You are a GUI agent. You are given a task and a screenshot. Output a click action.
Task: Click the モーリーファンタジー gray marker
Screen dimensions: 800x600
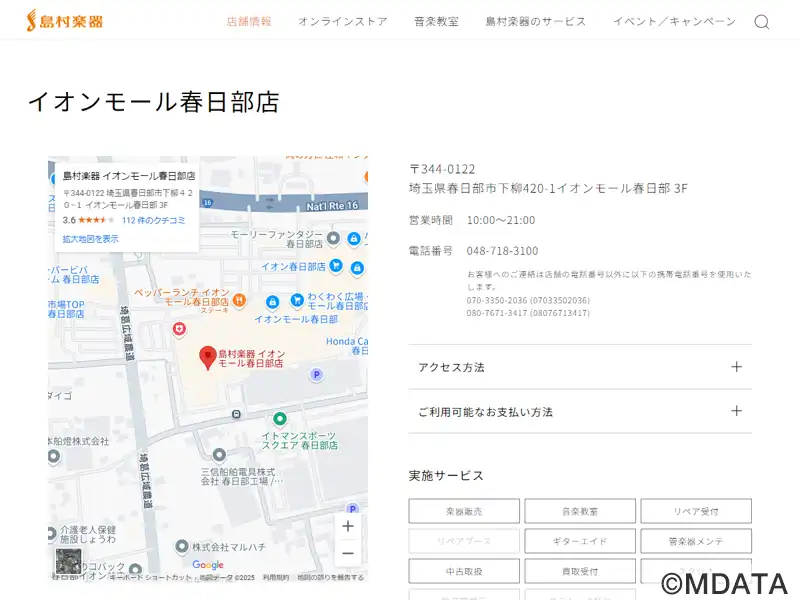(333, 238)
